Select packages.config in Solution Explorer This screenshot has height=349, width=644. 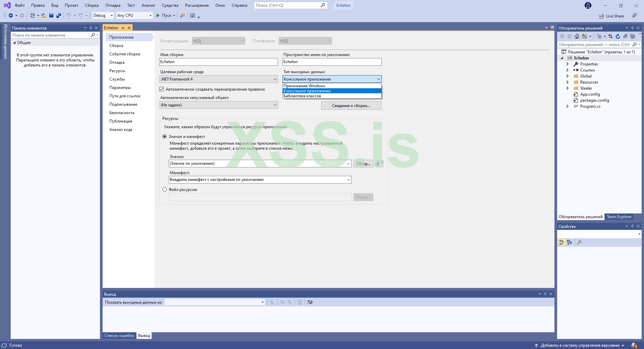tap(594, 100)
